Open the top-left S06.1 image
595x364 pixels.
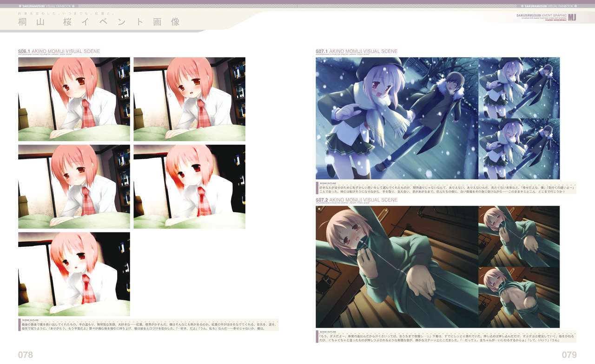coord(74,99)
